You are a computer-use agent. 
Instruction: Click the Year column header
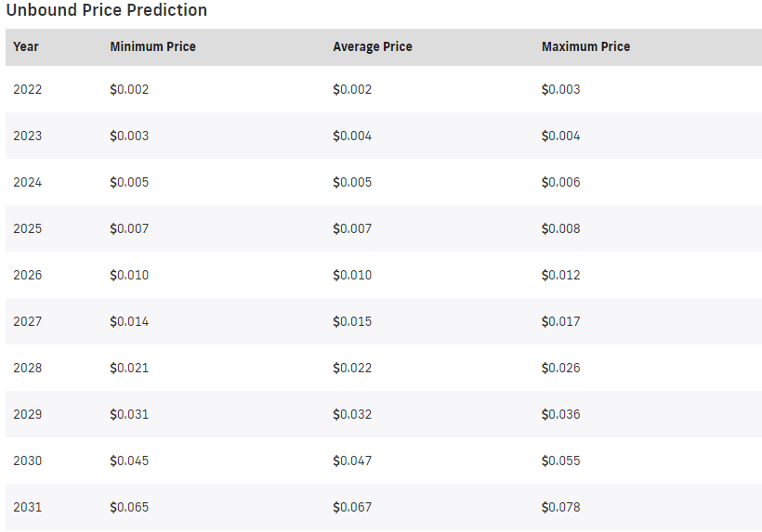coord(26,46)
